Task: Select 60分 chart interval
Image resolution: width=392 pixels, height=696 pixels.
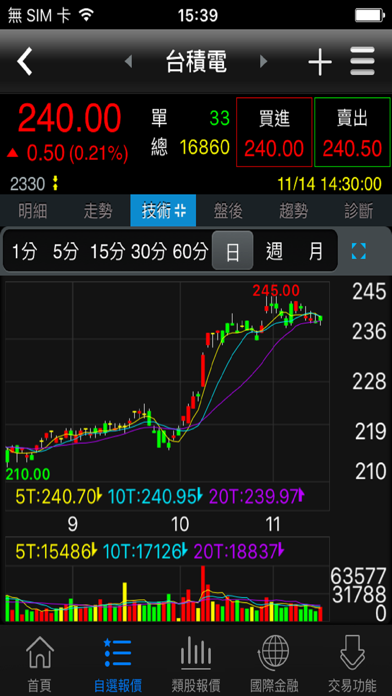Action: [x=190, y=251]
